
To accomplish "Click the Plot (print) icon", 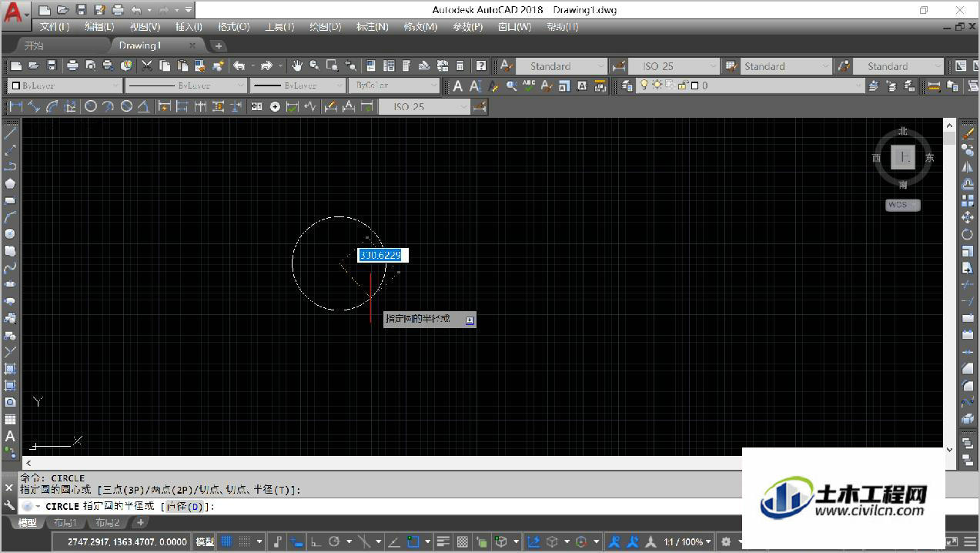I will (x=72, y=66).
